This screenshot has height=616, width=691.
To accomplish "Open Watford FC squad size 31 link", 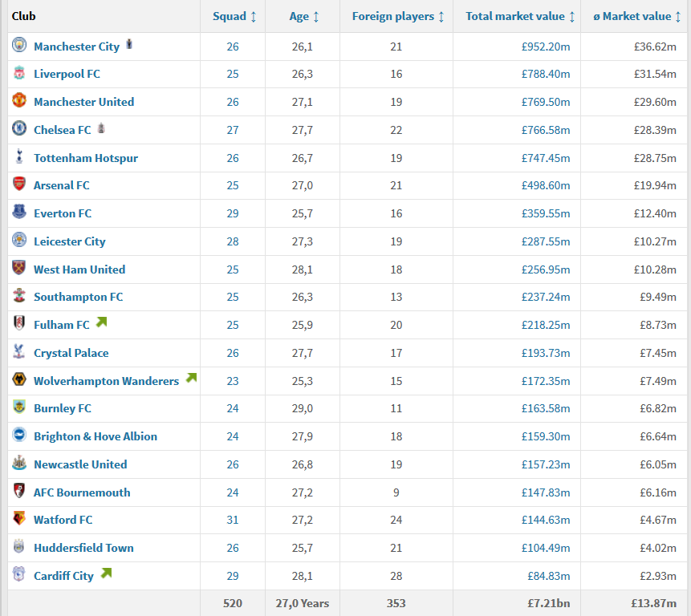I will (x=233, y=520).
